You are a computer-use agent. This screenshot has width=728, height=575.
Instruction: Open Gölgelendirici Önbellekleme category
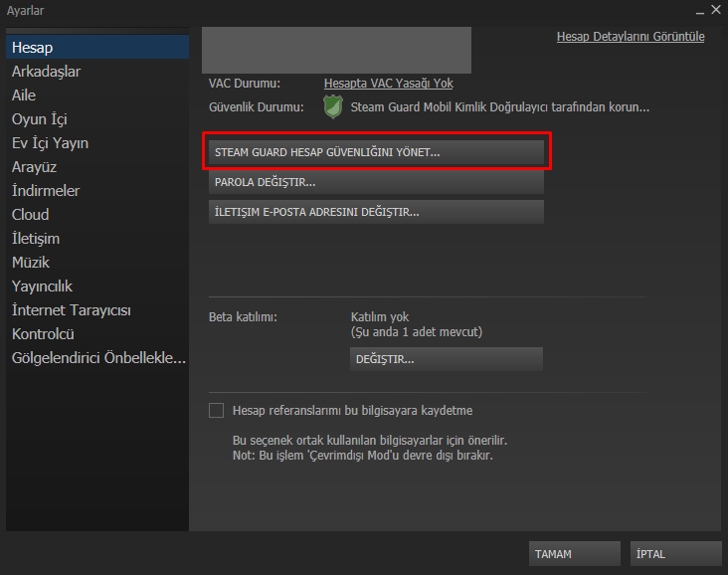coord(98,358)
